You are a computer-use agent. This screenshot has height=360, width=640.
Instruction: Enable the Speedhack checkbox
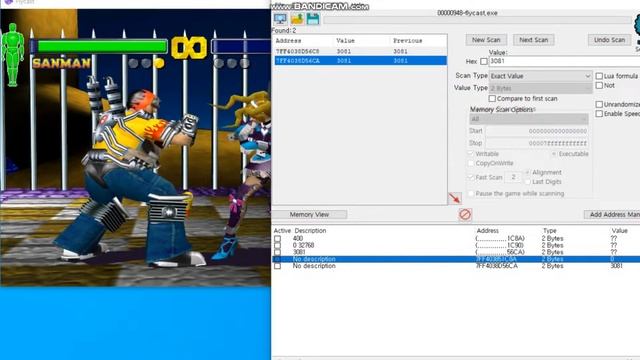coord(599,114)
